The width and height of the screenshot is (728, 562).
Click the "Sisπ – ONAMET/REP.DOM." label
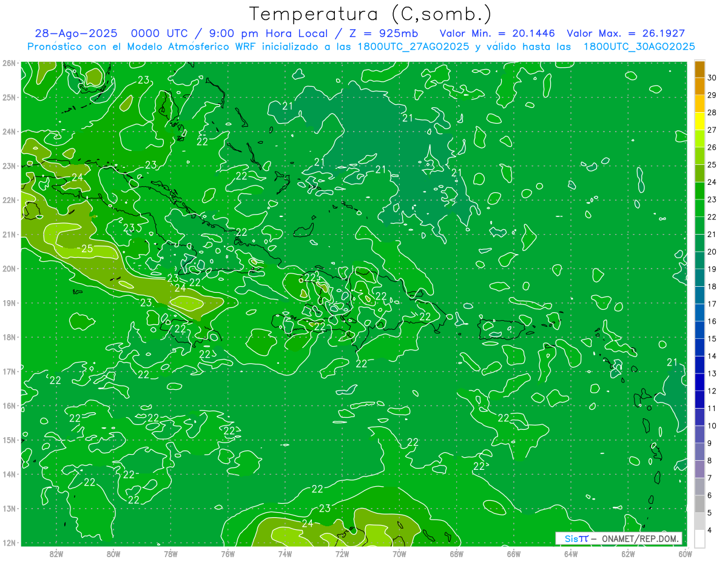click(x=619, y=538)
